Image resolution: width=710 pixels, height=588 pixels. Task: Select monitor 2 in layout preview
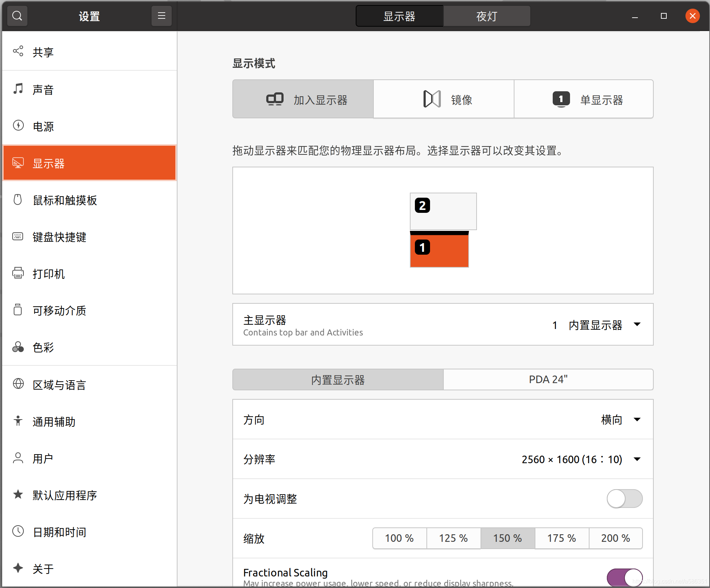point(443,211)
